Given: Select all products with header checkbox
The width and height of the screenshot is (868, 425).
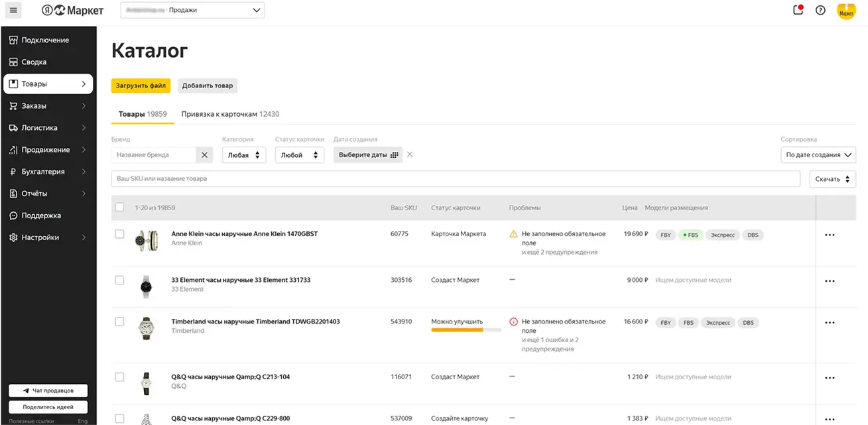Looking at the screenshot, I should click(119, 208).
